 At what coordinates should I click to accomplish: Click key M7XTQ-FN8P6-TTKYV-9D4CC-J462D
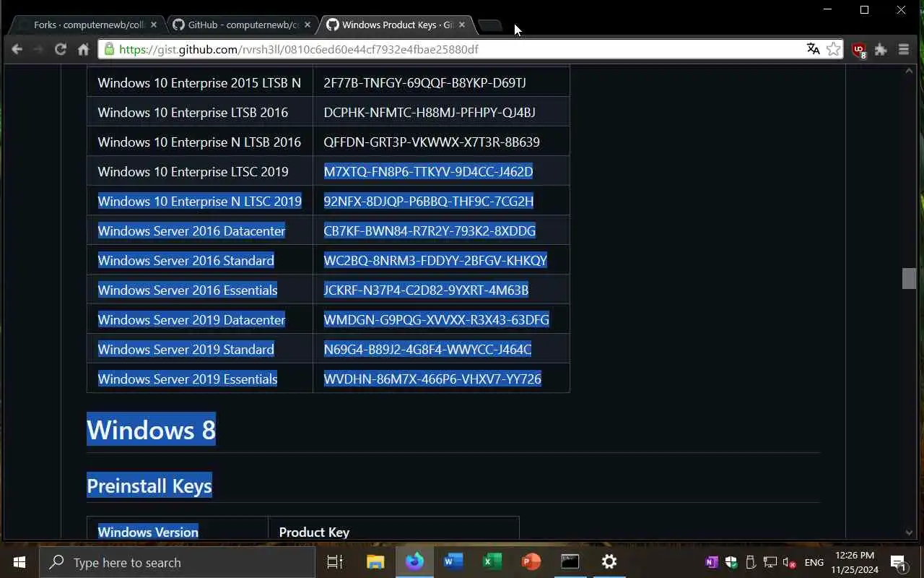[x=428, y=171]
